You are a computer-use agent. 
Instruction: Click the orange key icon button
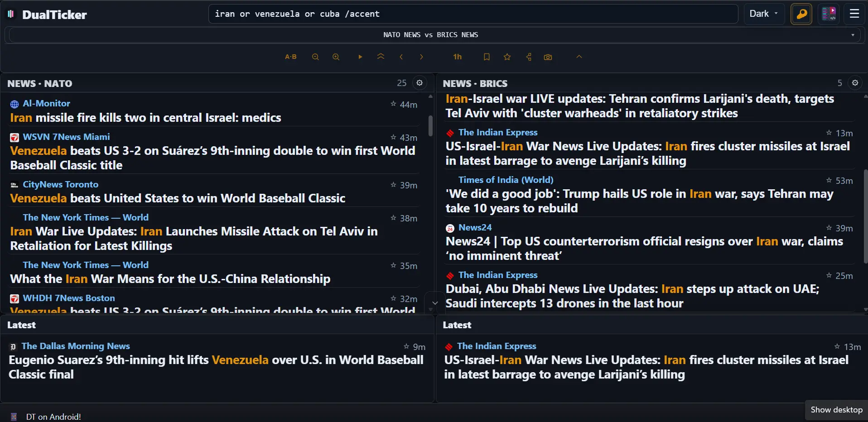tap(801, 14)
